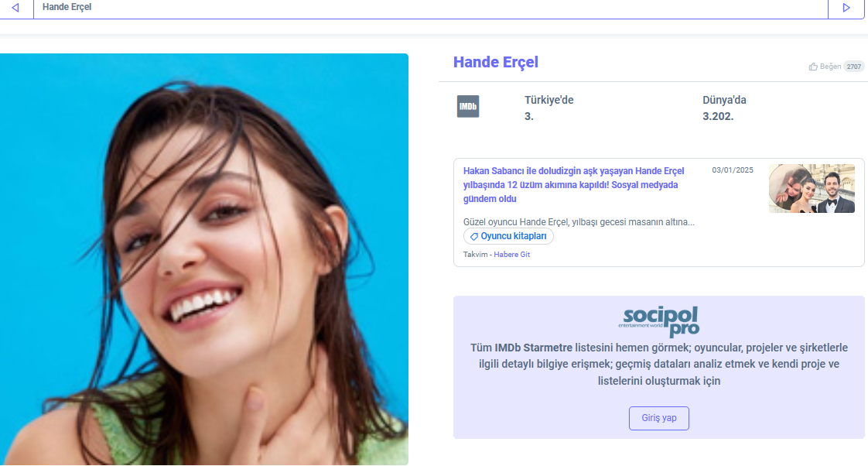
Task: Click the large Hande Erçel portrait photo
Action: click(204, 259)
